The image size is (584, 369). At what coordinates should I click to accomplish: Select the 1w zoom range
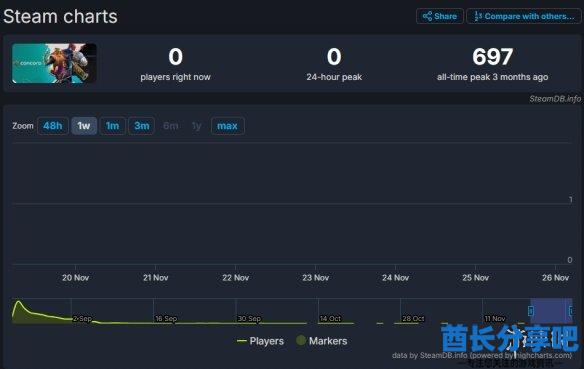click(84, 126)
